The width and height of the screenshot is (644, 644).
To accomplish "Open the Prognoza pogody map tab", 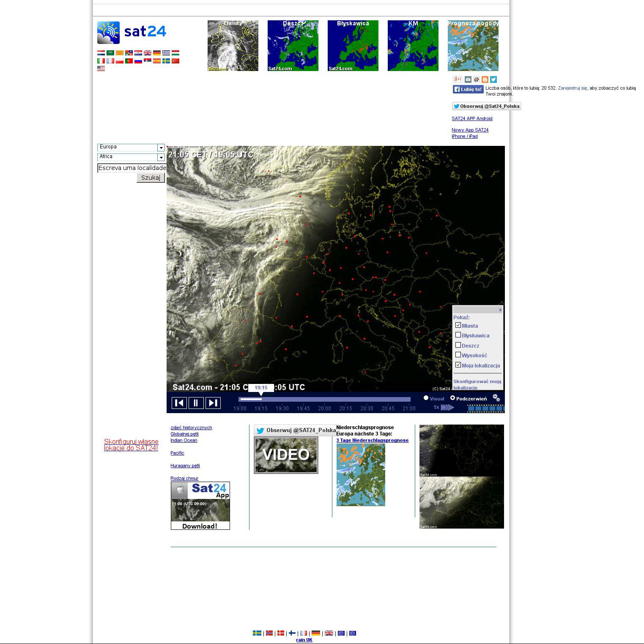I will tap(473, 46).
